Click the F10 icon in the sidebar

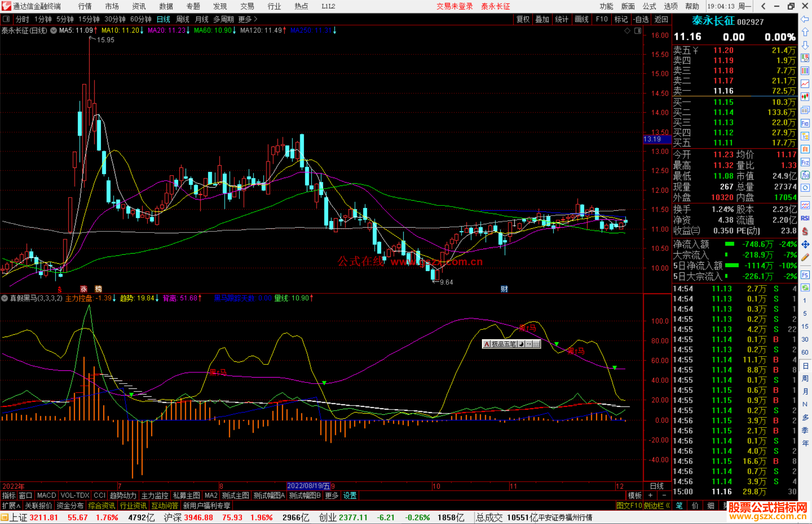click(x=805, y=124)
